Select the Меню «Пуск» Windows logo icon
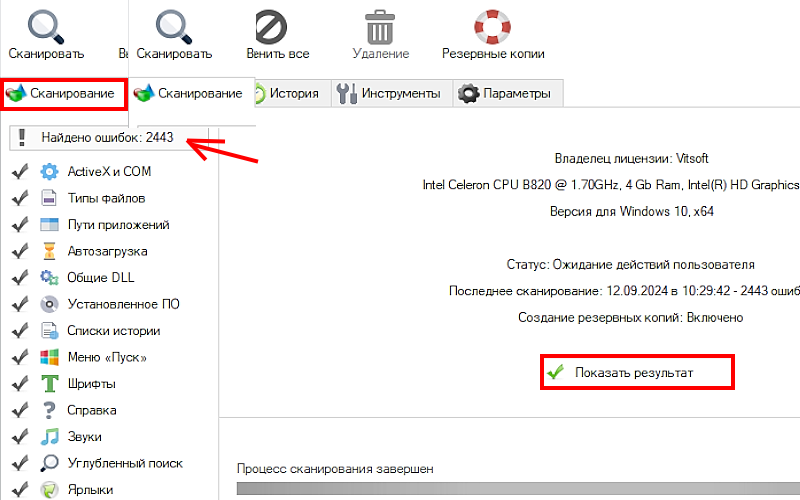The height and width of the screenshot is (500, 800). 49,357
